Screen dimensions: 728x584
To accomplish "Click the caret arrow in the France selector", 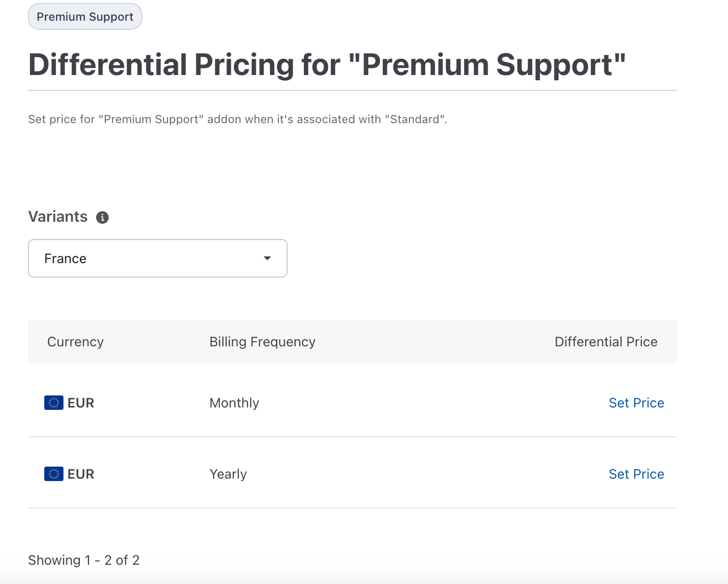I will point(267,258).
